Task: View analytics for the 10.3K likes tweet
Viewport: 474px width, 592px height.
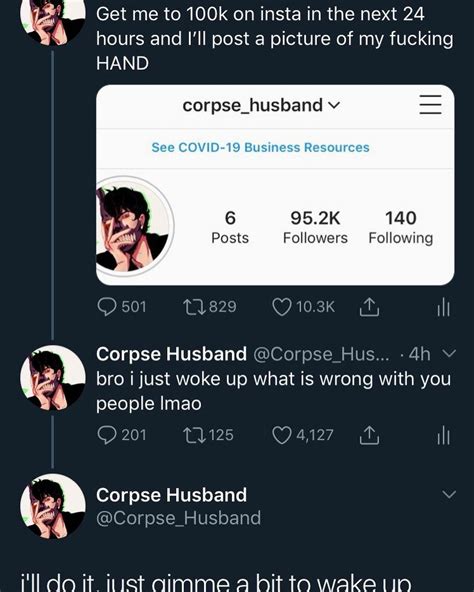Action: point(443,307)
